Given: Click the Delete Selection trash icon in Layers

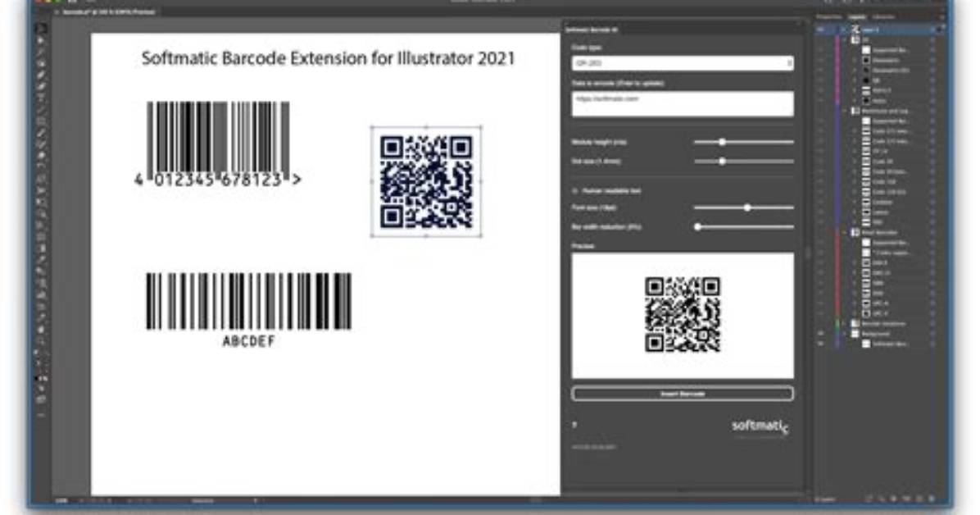Looking at the screenshot, I should (x=932, y=499).
